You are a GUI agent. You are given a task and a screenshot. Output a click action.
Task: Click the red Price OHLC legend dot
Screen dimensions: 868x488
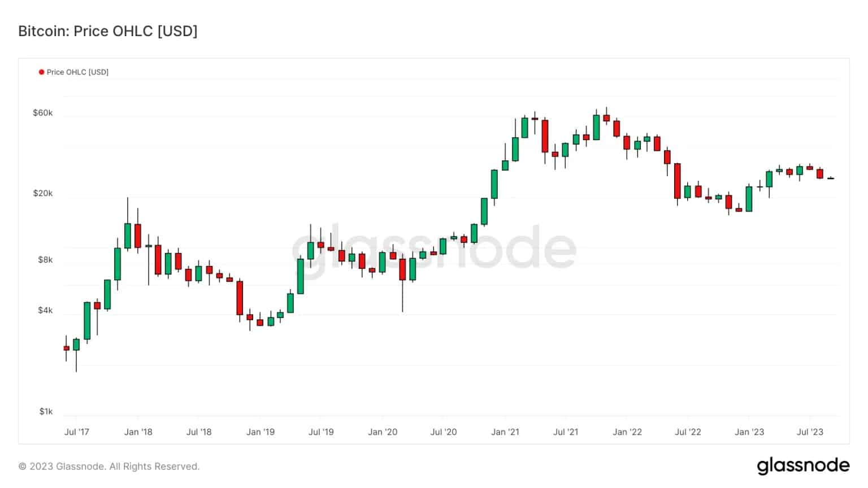[x=41, y=72]
